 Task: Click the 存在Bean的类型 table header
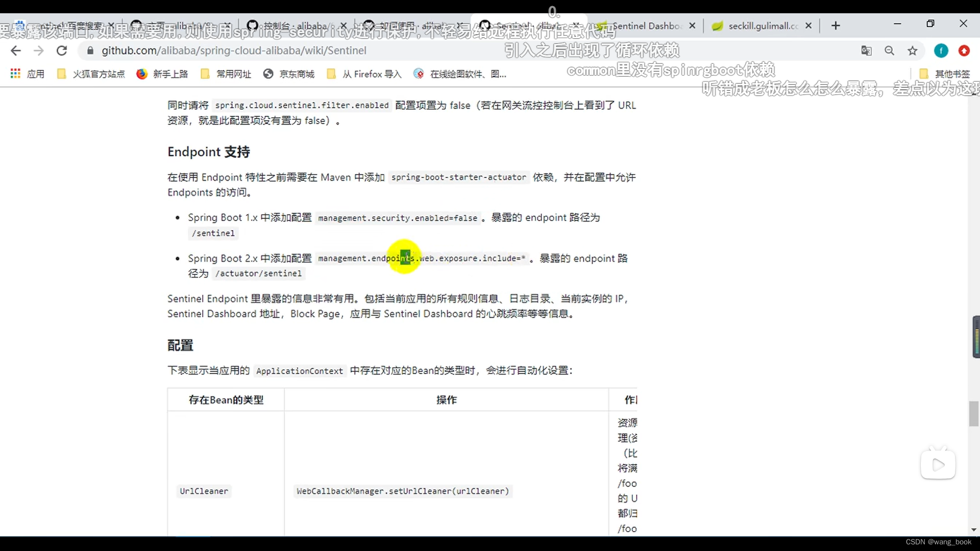coord(226,400)
